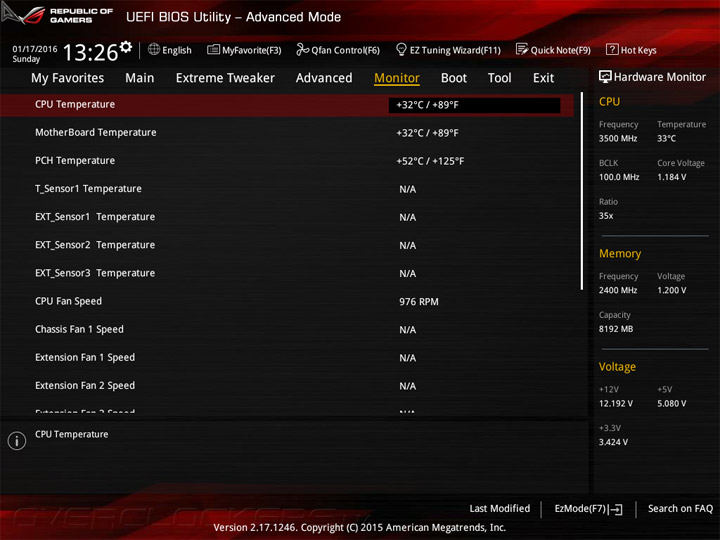Click Qfan Control(F6) label
The width and height of the screenshot is (720, 540).
pyautogui.click(x=345, y=50)
